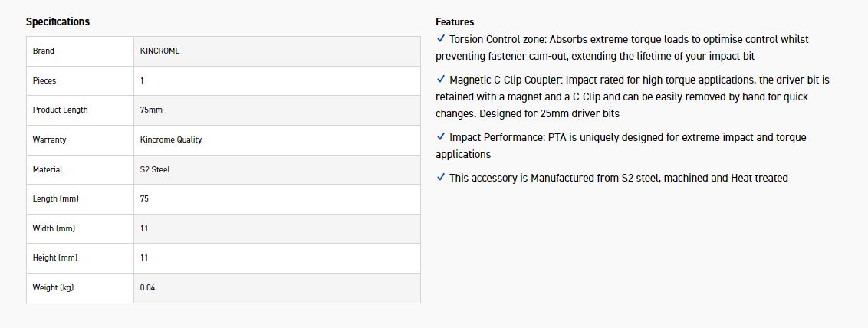Select the 75mm product length value
This screenshot has height=328, width=868.
(x=151, y=110)
